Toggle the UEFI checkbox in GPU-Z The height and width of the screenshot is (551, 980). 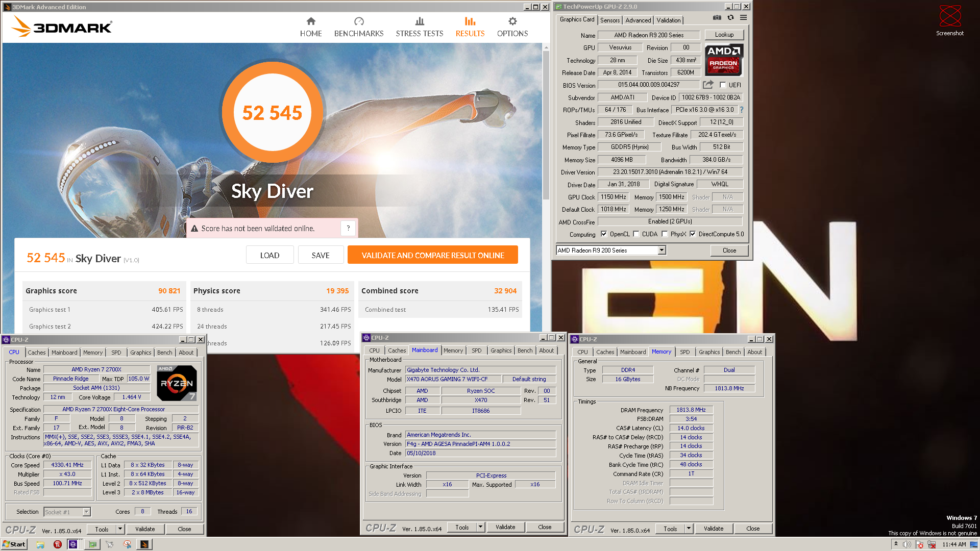[x=723, y=85]
